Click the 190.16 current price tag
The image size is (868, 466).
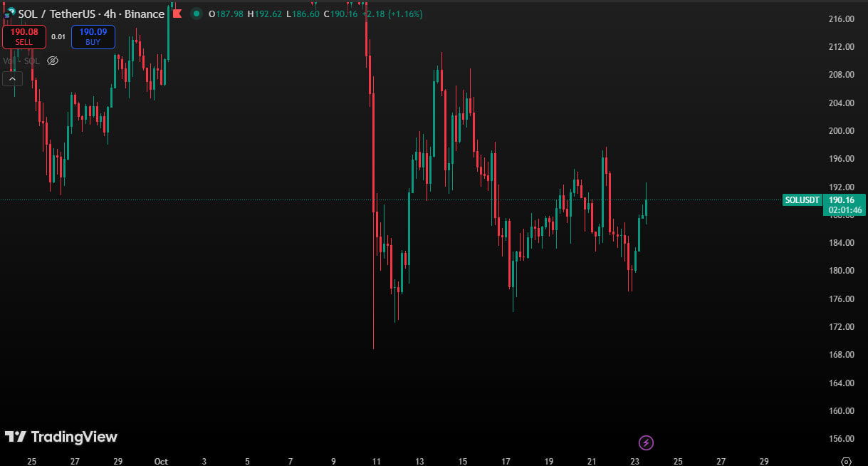[845, 200]
